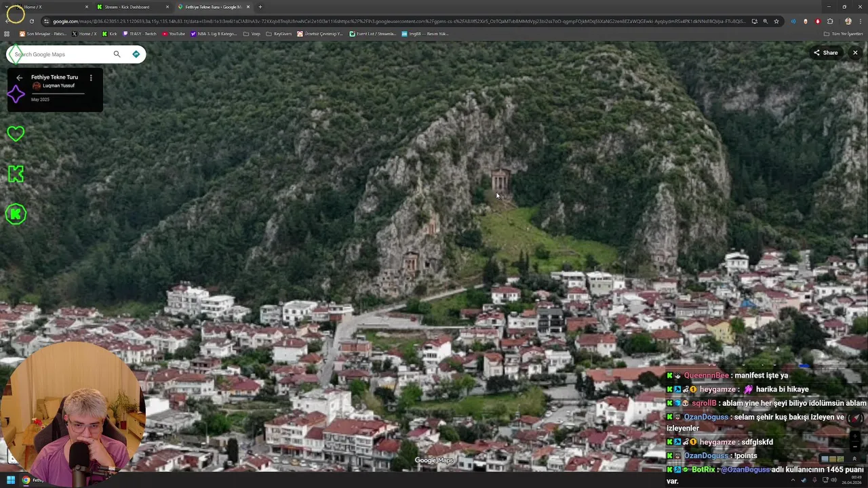This screenshot has width=868, height=488.
Task: Click the circular green K overlay icon
Action: tap(16, 214)
